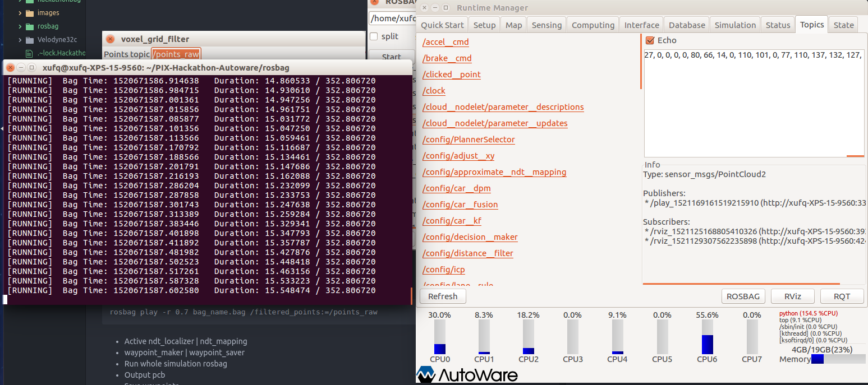Switch to the Setup tab
Image resolution: width=868 pixels, height=385 pixels.
[x=484, y=25]
